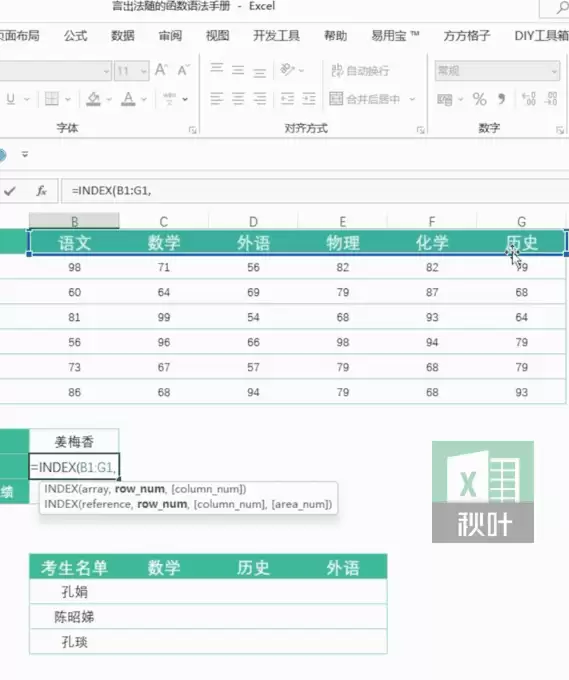Click the increase indent icon
This screenshot has height=680, width=569.
[x=309, y=99]
